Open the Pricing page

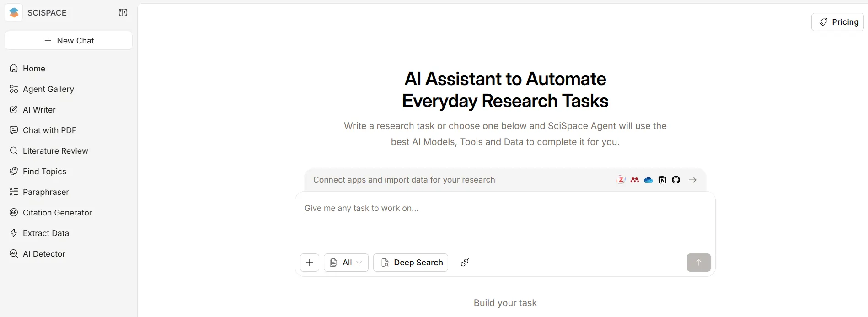(x=837, y=22)
